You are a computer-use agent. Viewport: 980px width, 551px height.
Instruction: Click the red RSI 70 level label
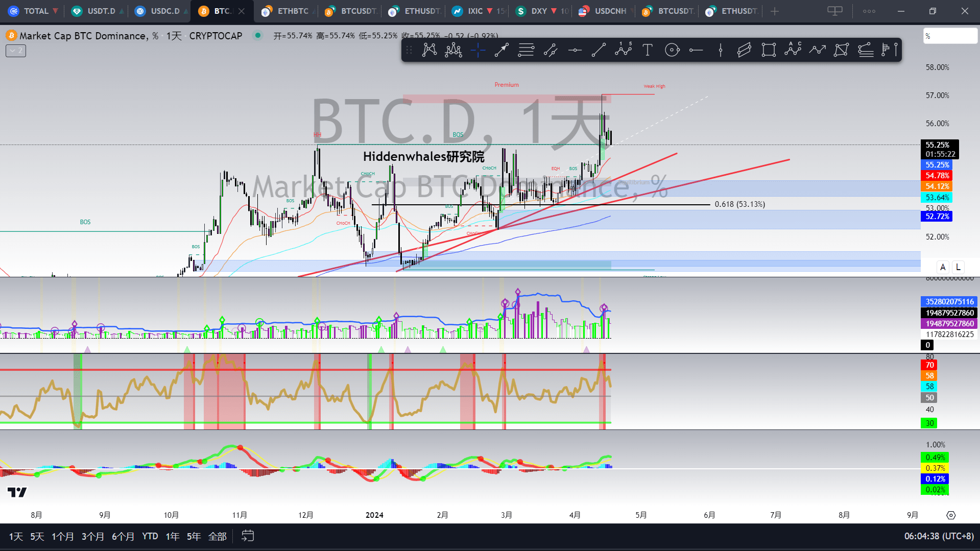[x=929, y=365]
